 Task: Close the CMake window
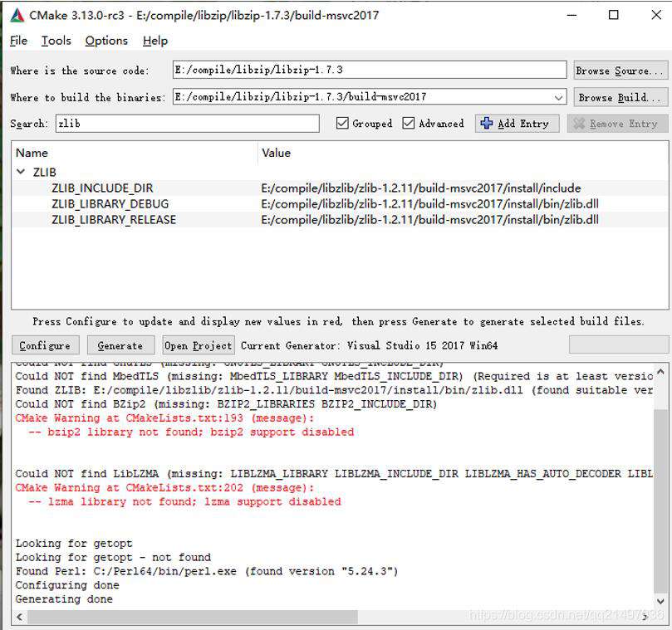point(655,16)
